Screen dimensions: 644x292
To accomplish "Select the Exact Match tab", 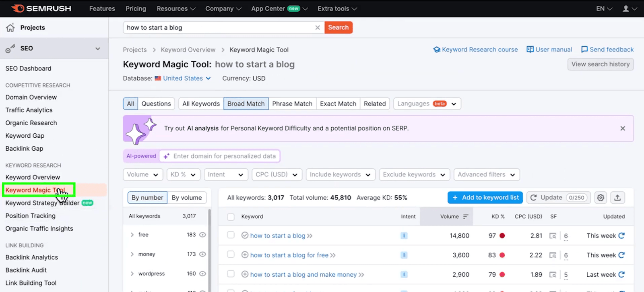I will 338,104.
